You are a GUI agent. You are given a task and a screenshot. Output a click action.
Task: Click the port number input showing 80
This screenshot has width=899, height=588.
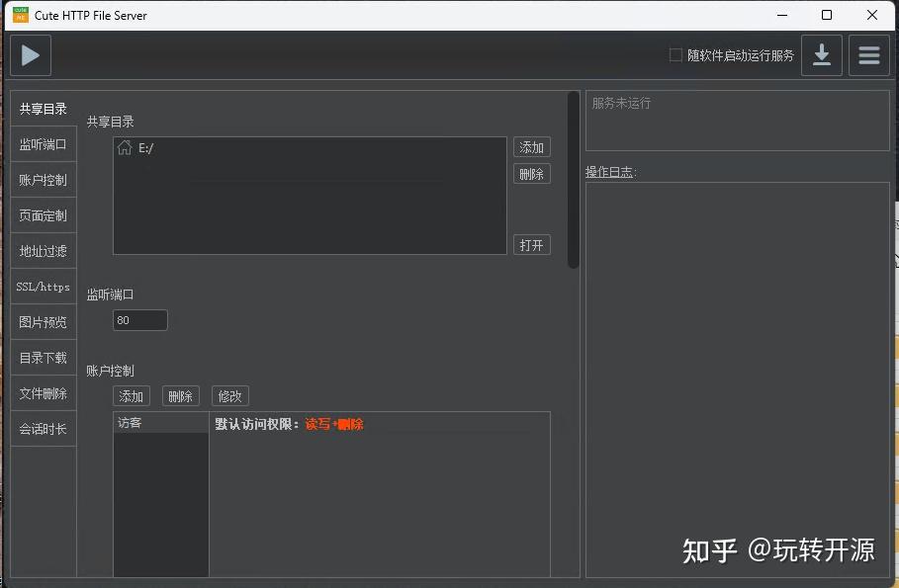click(x=138, y=319)
